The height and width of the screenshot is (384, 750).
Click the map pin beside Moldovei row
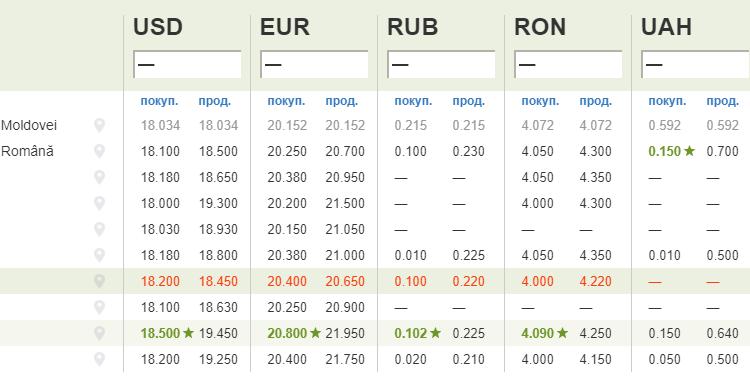pos(99,126)
